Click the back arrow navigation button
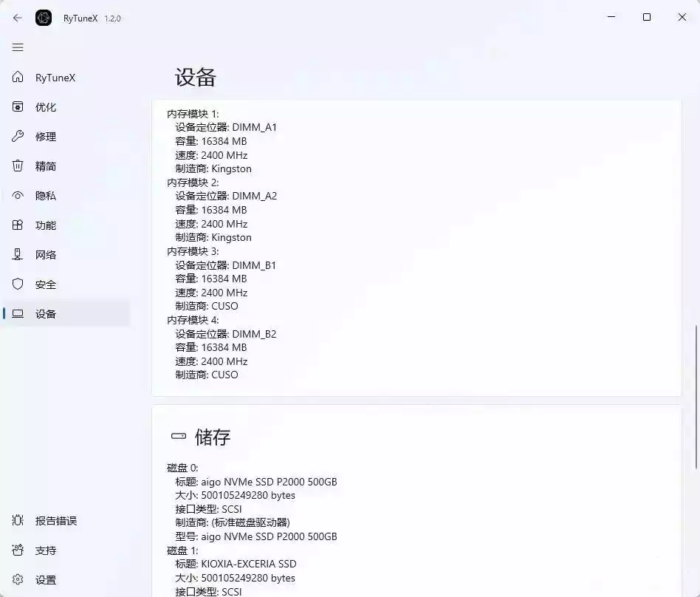The height and width of the screenshot is (597, 700). point(17,18)
